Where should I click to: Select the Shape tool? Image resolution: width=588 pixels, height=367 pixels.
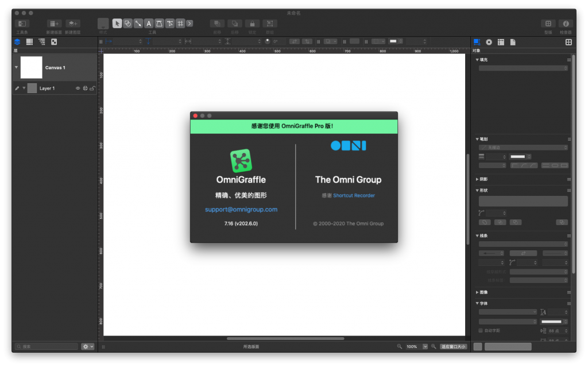(127, 24)
